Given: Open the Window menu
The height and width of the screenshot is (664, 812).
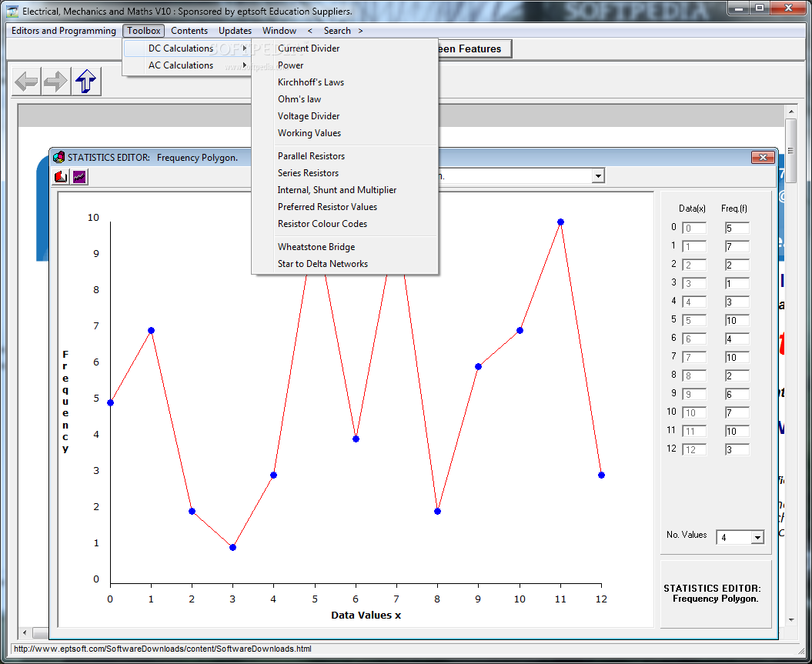Looking at the screenshot, I should pyautogui.click(x=279, y=31).
